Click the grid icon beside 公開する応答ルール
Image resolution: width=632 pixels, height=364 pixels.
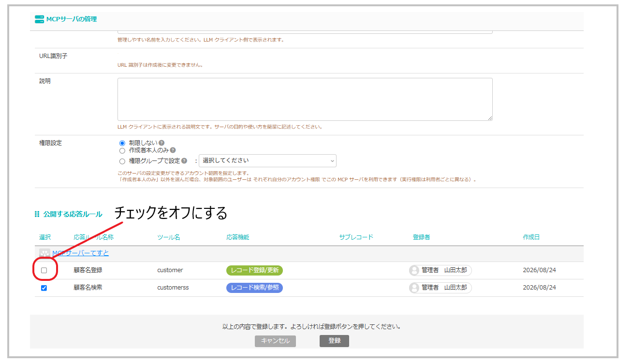point(37,214)
